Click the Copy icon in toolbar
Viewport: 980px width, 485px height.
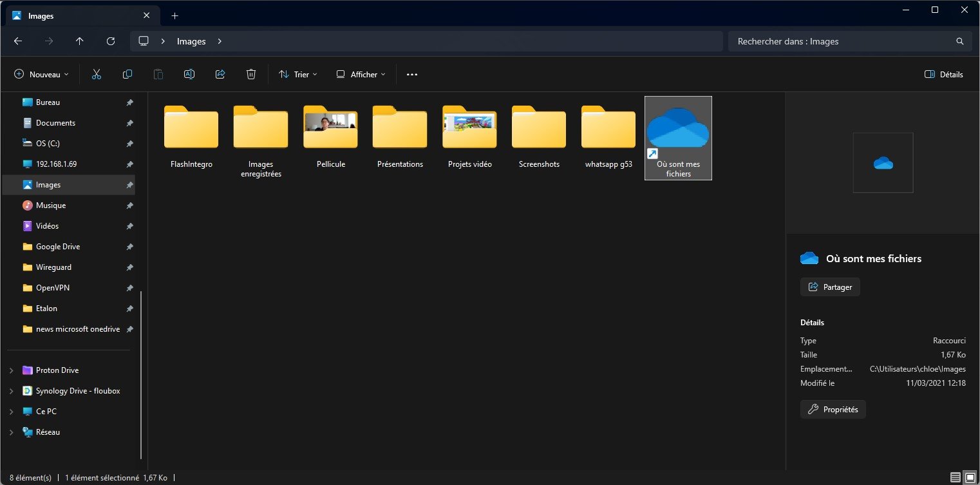(x=127, y=74)
